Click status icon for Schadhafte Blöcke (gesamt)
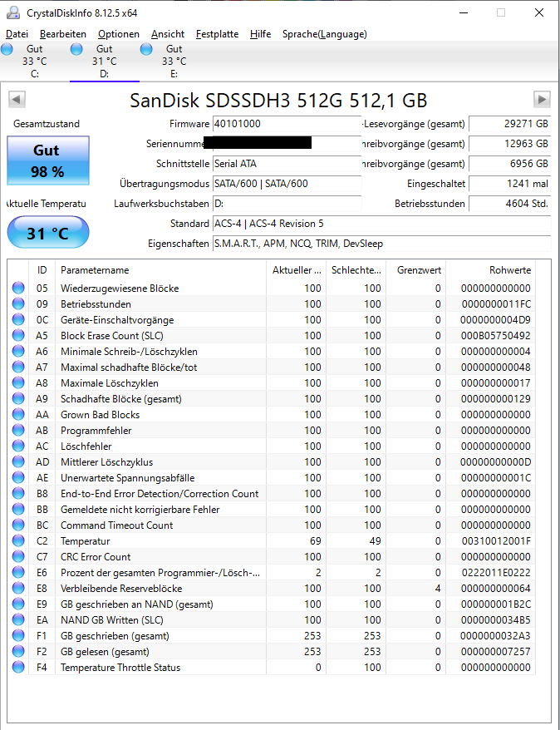 (x=18, y=399)
